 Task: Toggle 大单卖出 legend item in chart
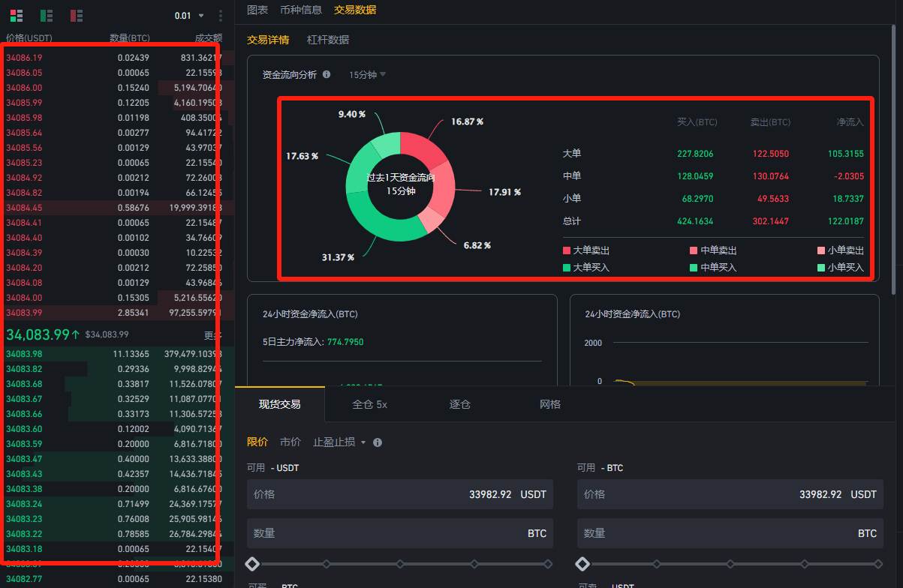(587, 250)
